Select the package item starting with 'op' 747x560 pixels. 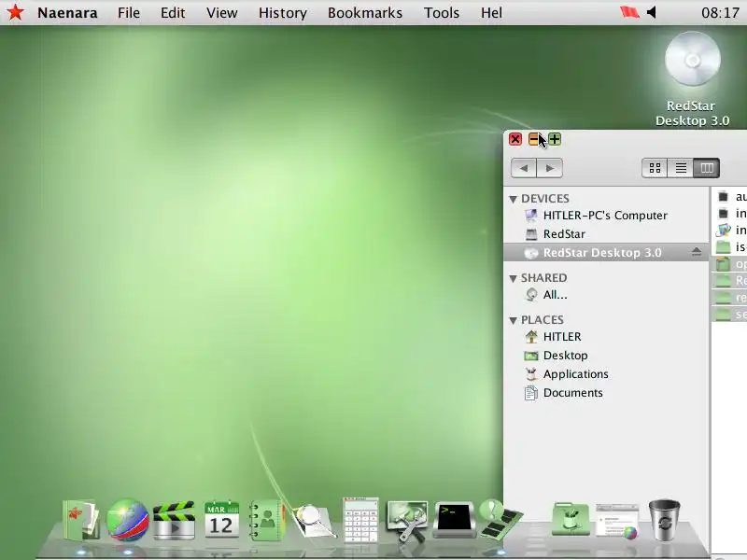729,263
